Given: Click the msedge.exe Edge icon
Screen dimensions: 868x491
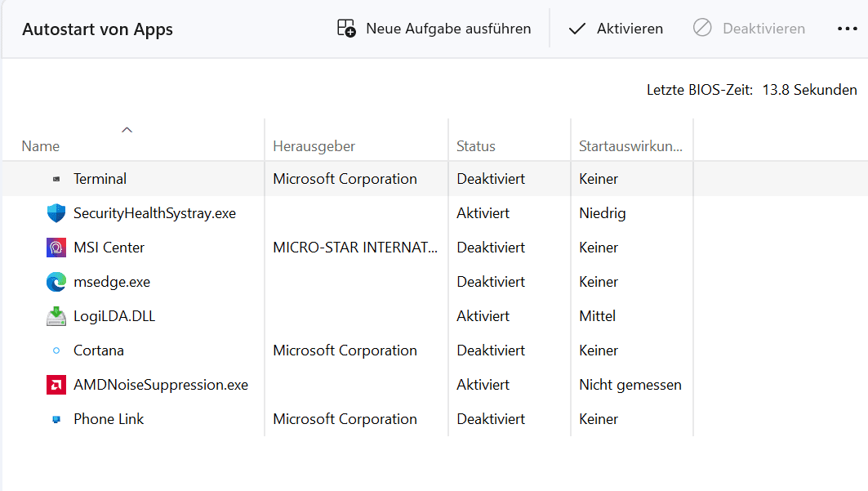Looking at the screenshot, I should coord(56,282).
